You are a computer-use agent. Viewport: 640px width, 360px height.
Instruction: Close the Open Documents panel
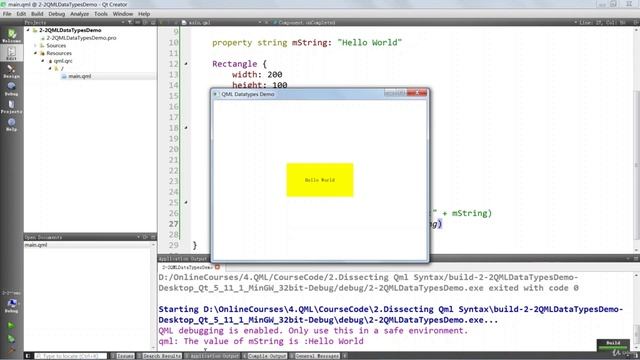(153, 237)
